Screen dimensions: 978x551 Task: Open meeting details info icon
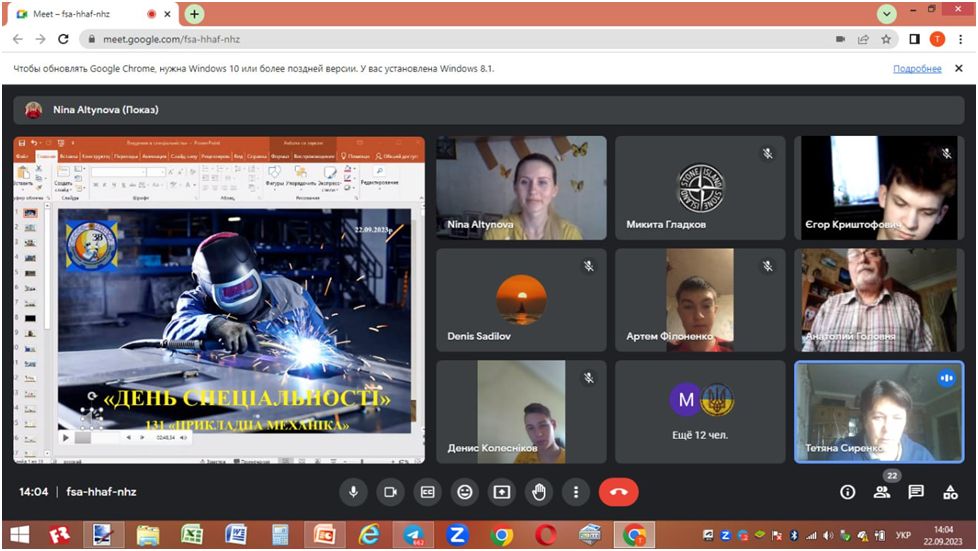[x=847, y=492]
